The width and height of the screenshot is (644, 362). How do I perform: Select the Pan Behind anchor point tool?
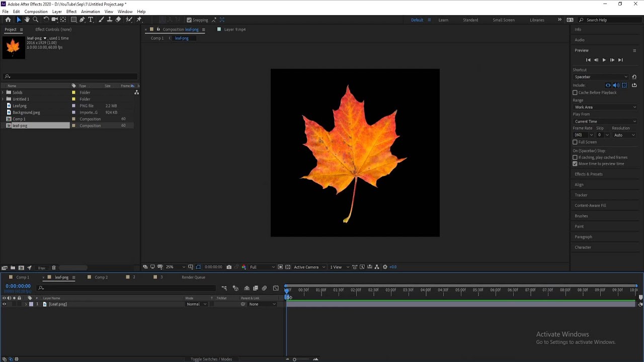pyautogui.click(x=63, y=20)
